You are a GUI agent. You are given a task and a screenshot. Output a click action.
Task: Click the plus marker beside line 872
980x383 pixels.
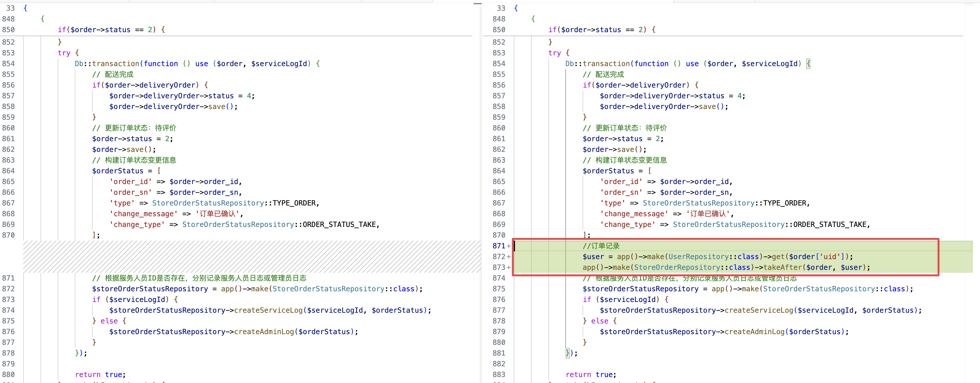pyautogui.click(x=509, y=257)
